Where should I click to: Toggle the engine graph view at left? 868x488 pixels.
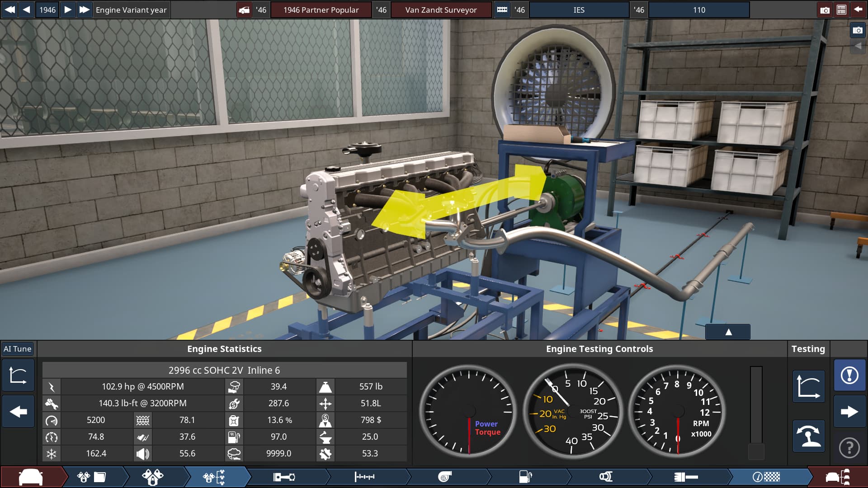pyautogui.click(x=18, y=375)
